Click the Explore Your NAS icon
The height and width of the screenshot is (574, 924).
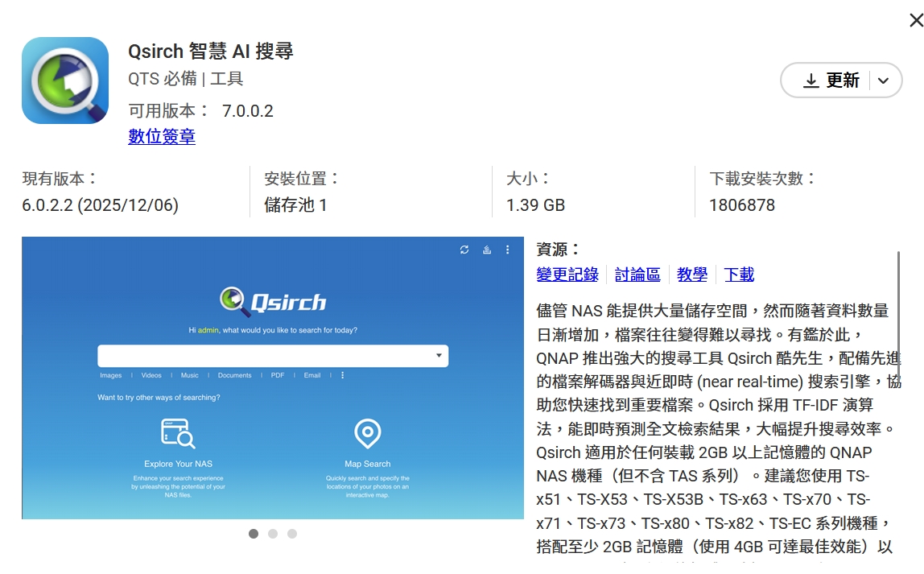pos(178,433)
